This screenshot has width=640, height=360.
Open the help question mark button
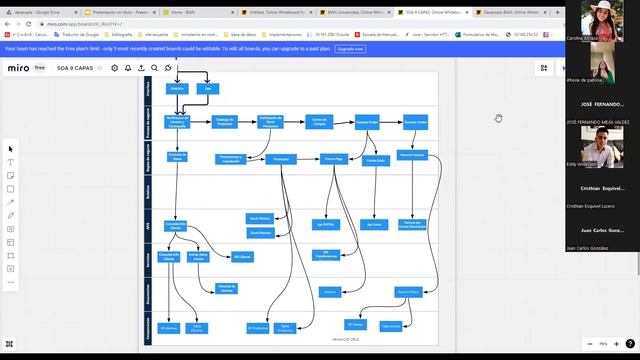click(630, 344)
